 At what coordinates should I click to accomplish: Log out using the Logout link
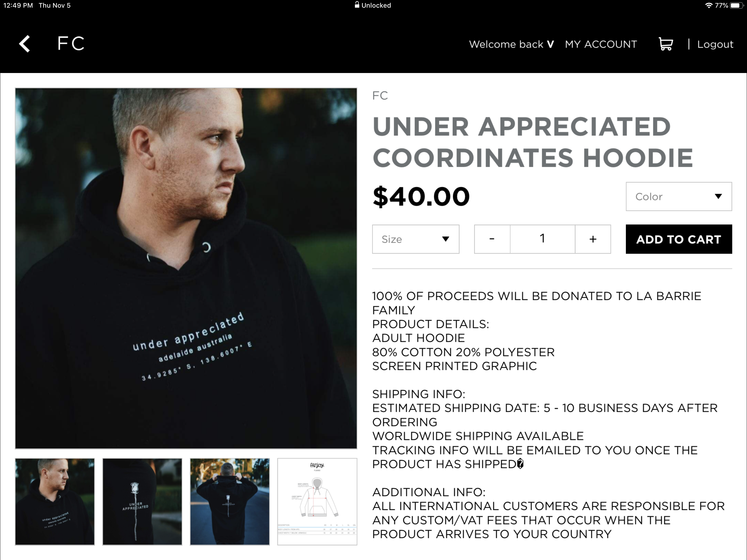[715, 44]
